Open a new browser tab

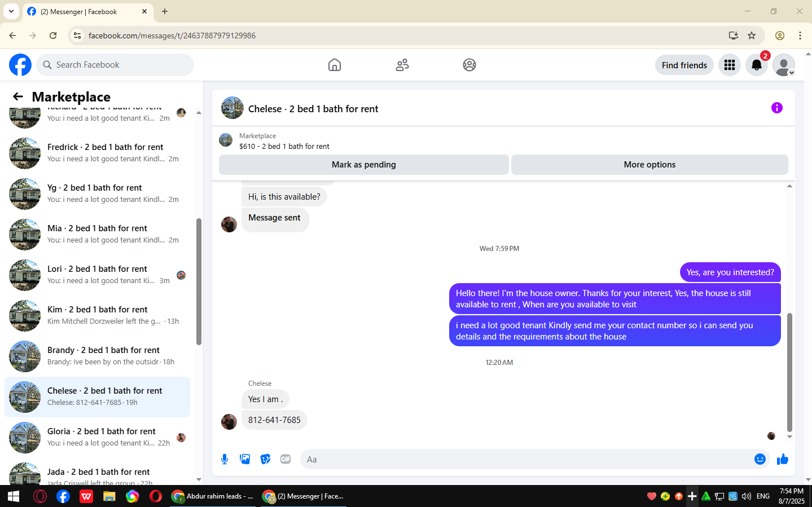[x=165, y=11]
